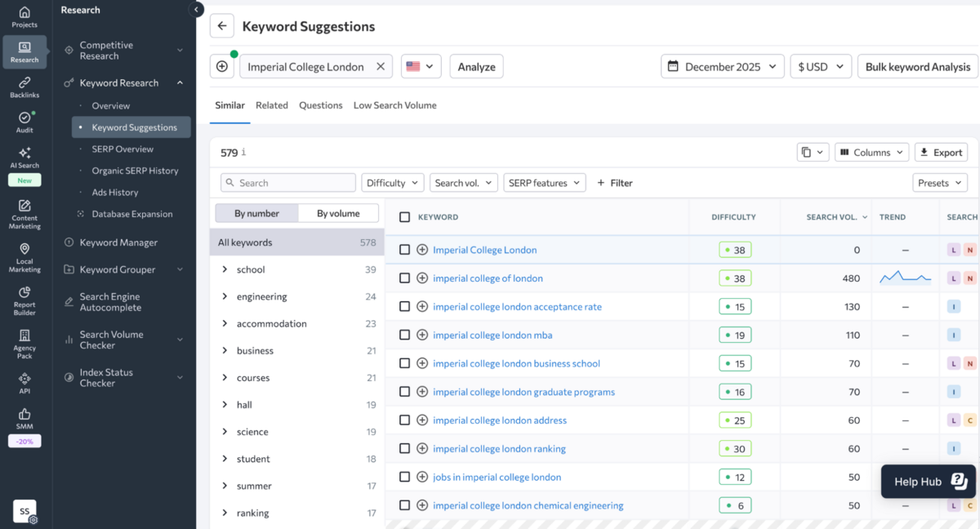This screenshot has width=980, height=529.
Task: Open the country flag dropdown
Action: [x=421, y=67]
